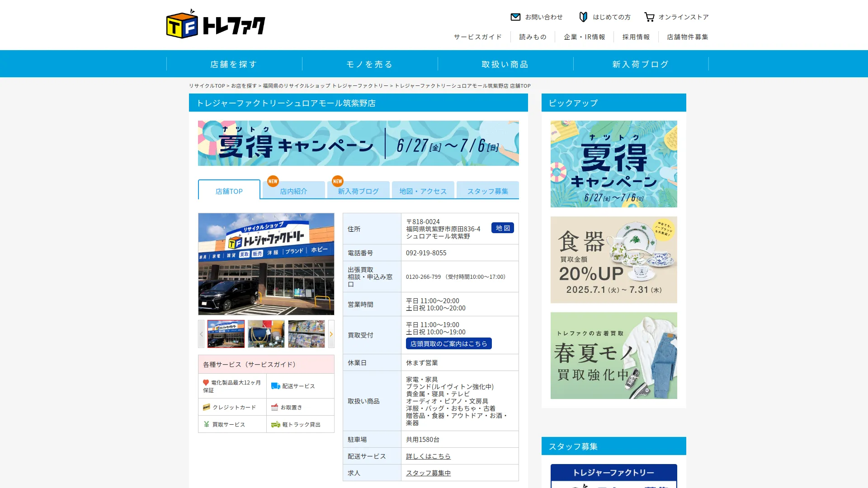Viewport: 868px width, 488px height.
Task: Click the phone number 092-919-8055
Action: [x=426, y=253]
